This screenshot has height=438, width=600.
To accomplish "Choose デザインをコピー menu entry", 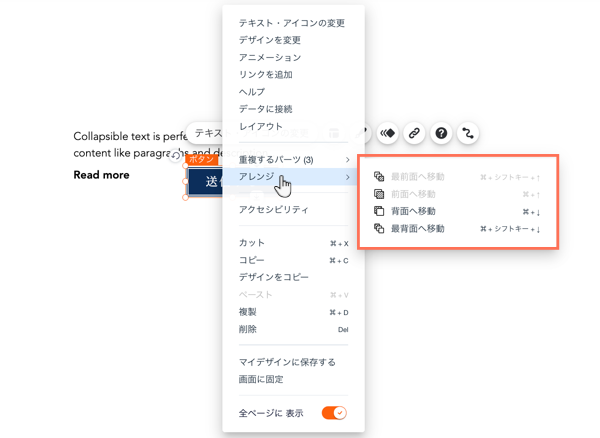I will (274, 277).
